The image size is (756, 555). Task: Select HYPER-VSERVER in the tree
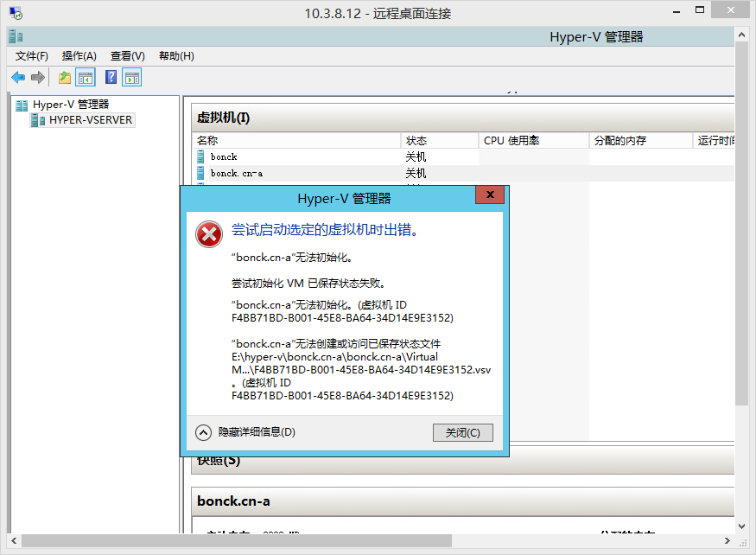click(91, 119)
